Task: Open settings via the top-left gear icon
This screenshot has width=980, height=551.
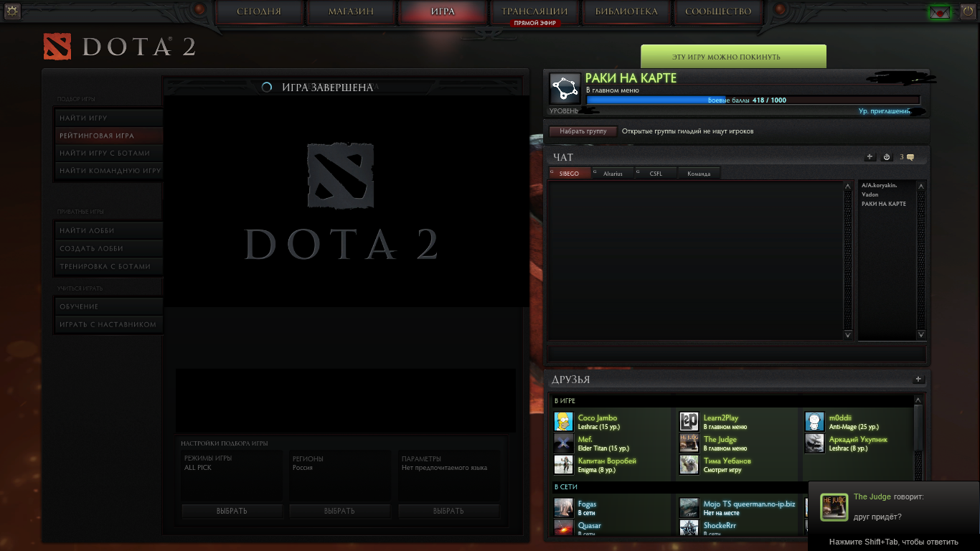Action: click(x=11, y=11)
